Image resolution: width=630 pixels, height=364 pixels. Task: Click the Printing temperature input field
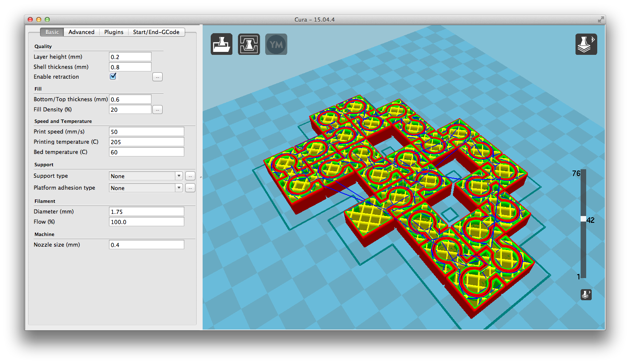click(x=147, y=142)
